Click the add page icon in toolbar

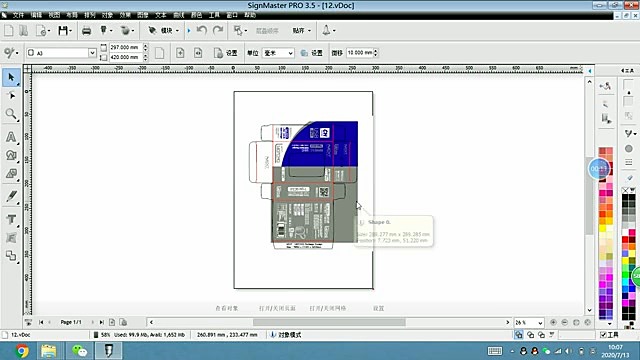[180, 53]
